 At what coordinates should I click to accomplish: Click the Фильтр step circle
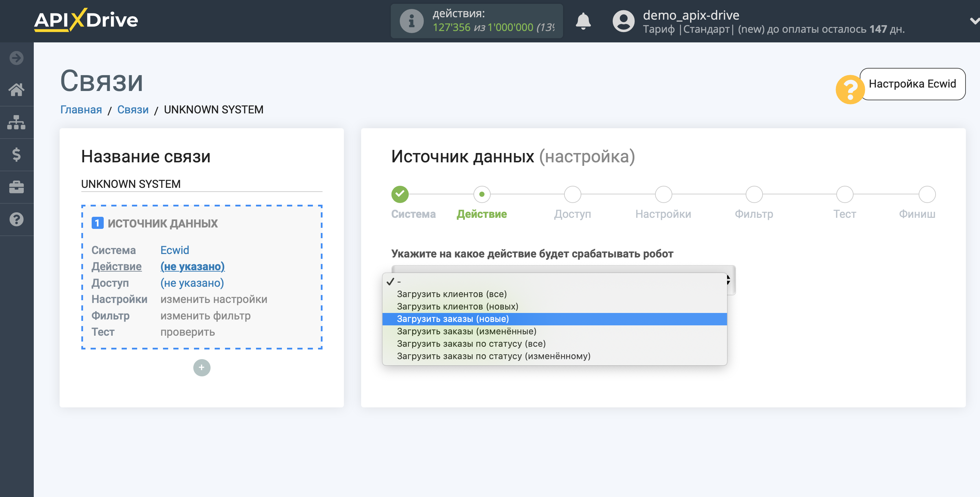click(754, 194)
